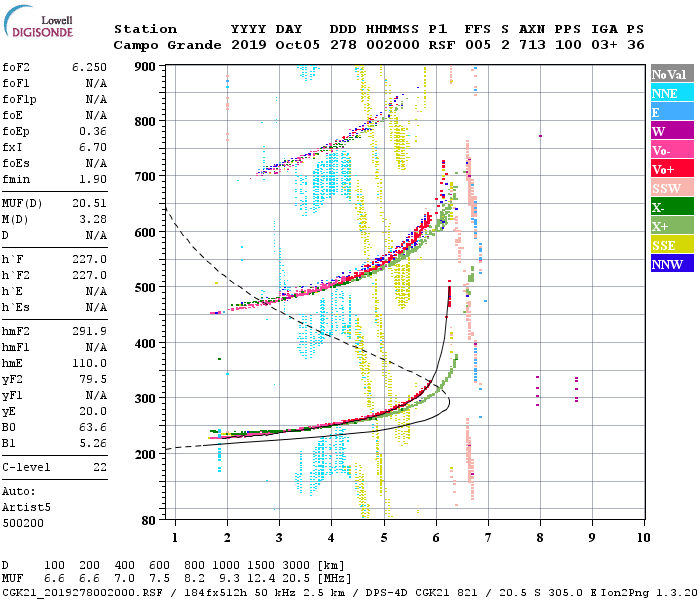Select the SSE yellow legend swatch
Screen dimensions: 700x600
(672, 244)
